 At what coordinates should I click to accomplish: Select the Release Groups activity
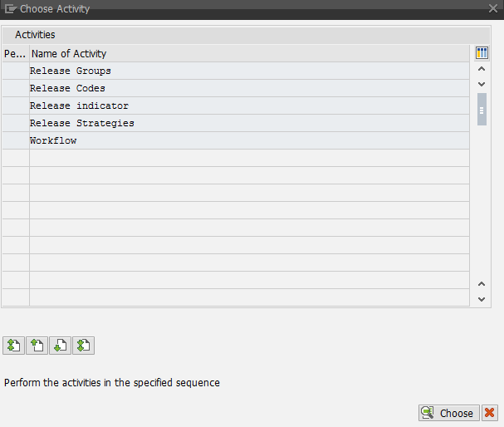click(70, 71)
